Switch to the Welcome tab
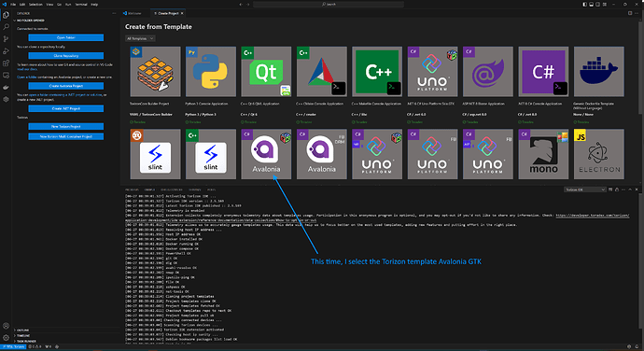 point(133,13)
